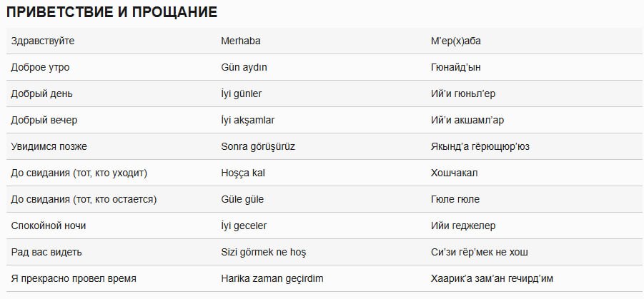This screenshot has width=644, height=299.
Task: Click the İyi günler cell
Action: (242, 93)
